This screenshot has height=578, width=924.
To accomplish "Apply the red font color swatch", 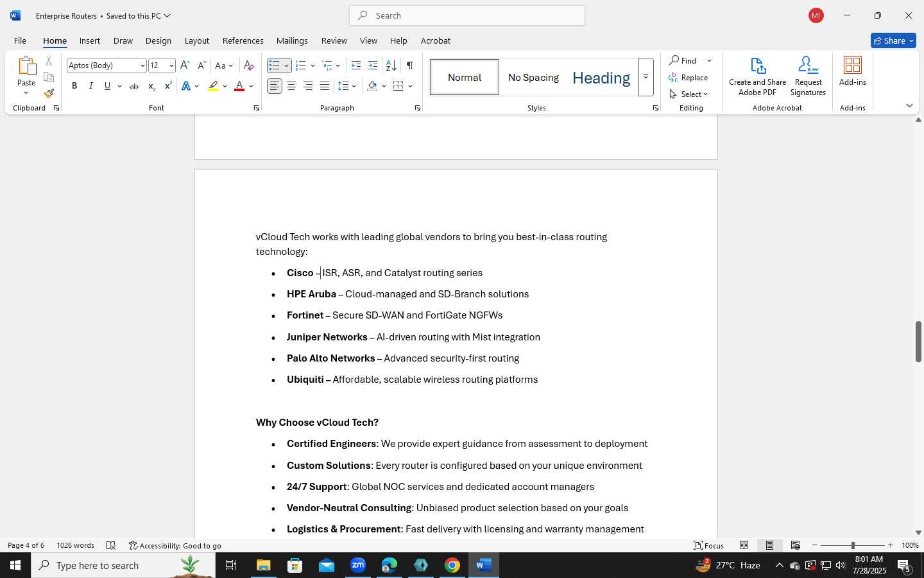I will pos(239,86).
